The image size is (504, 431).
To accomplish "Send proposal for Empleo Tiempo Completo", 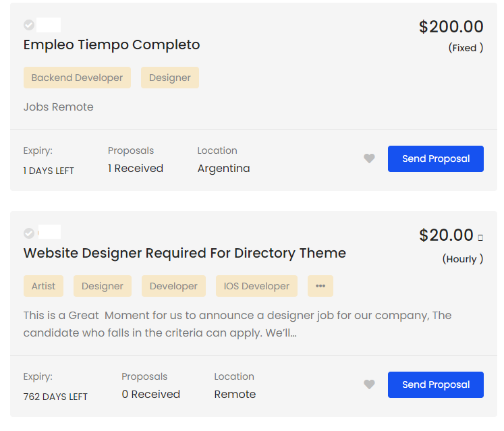I will (x=436, y=159).
